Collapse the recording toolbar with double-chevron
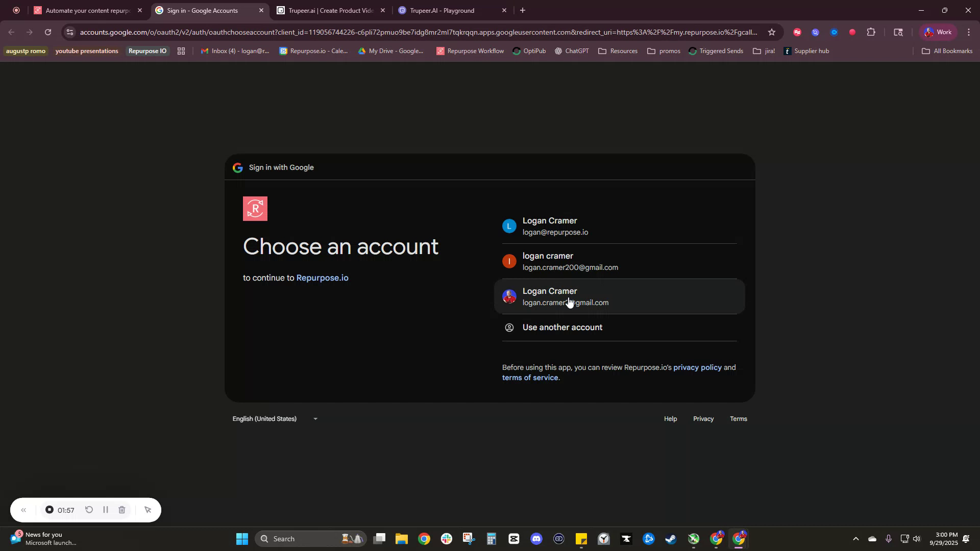 click(x=23, y=510)
